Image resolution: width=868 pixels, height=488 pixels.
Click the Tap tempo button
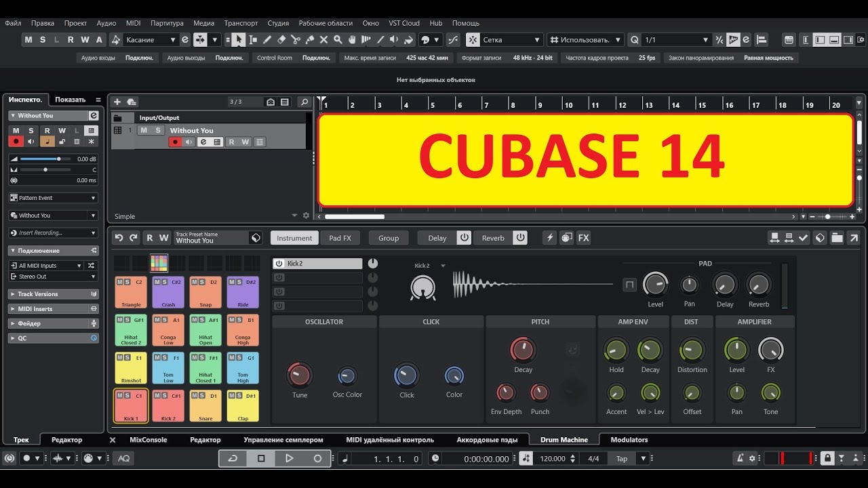click(622, 459)
